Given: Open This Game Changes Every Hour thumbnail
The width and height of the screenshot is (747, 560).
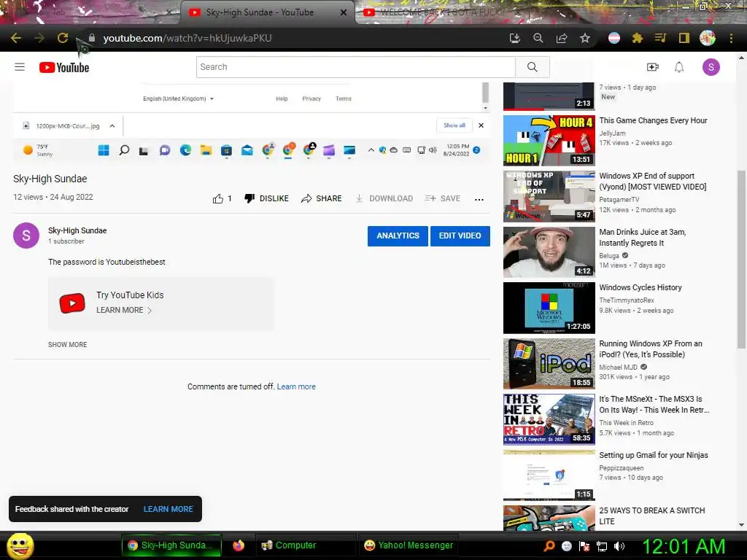Looking at the screenshot, I should tap(549, 141).
